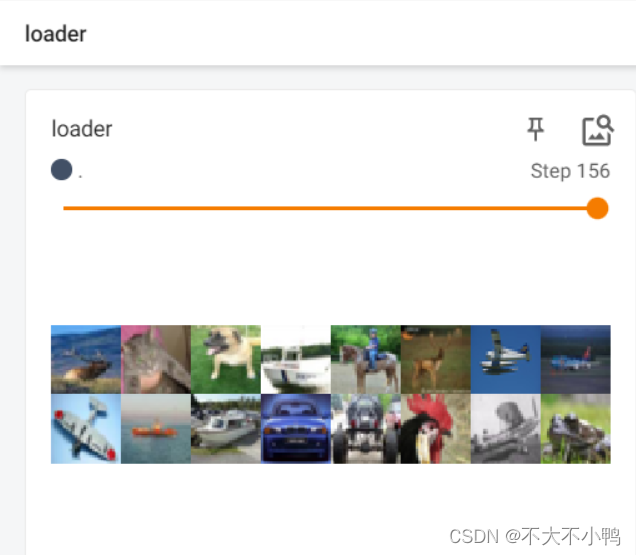Click the rooster thumbnail

click(436, 429)
